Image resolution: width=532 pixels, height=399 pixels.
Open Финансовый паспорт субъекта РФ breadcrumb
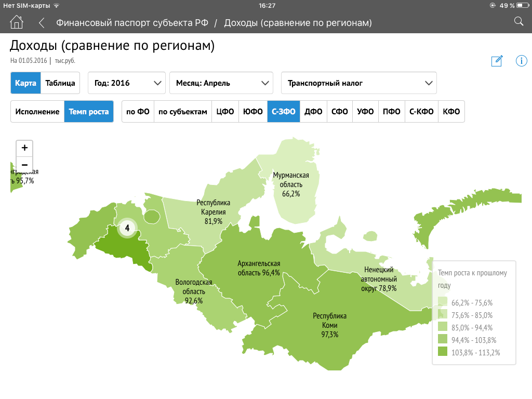coord(132,23)
